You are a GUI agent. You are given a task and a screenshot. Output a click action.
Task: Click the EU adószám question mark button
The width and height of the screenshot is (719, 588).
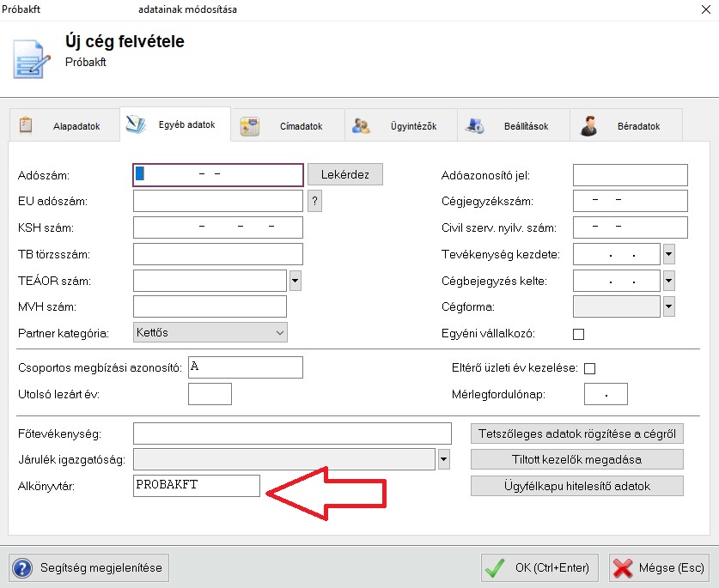[x=315, y=202]
